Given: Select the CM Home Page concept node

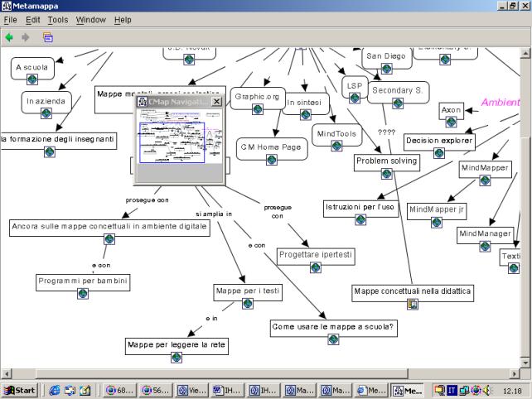Looking at the screenshot, I should (x=272, y=148).
